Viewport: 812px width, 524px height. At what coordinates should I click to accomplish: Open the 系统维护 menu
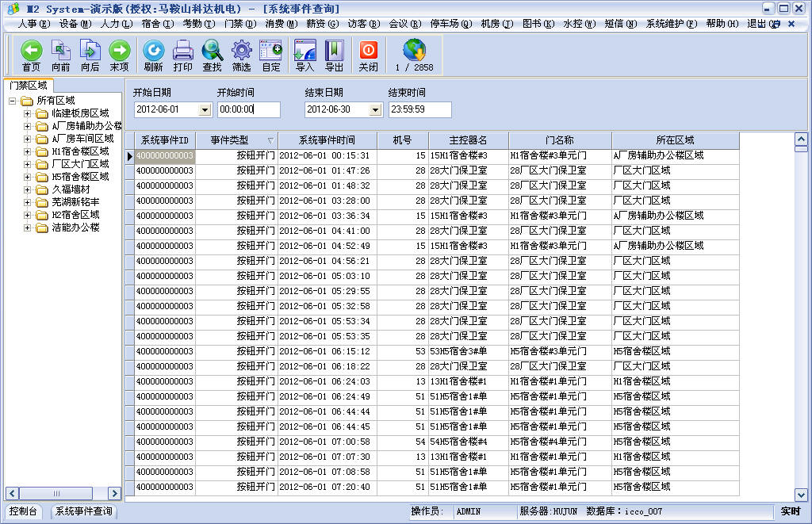point(671,24)
